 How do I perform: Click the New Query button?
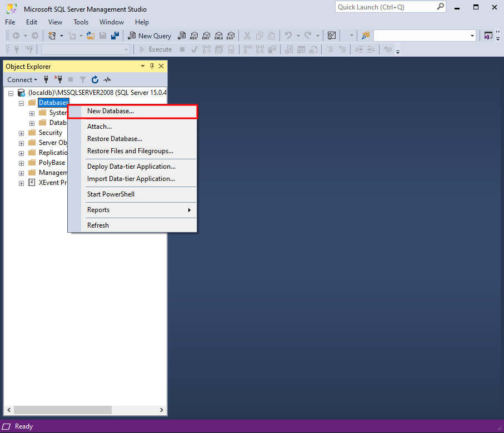tap(149, 36)
